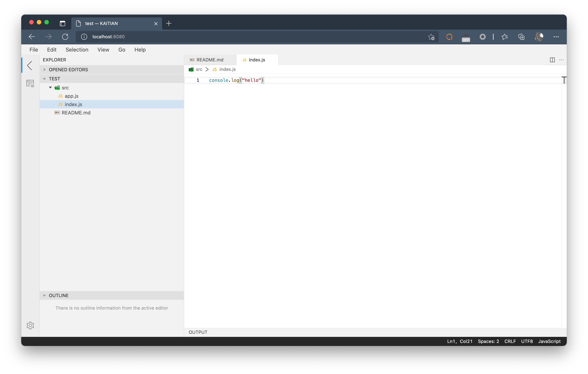Open app.js in the file tree
Image resolution: width=588 pixels, height=374 pixels.
point(112,96)
